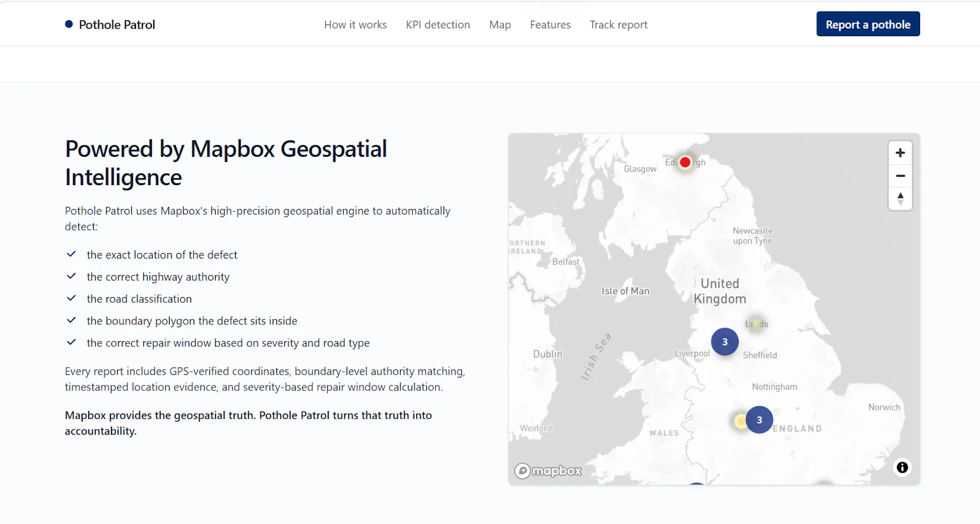Zoom out on the Mapbox map
The image size is (980, 524).
point(900,176)
